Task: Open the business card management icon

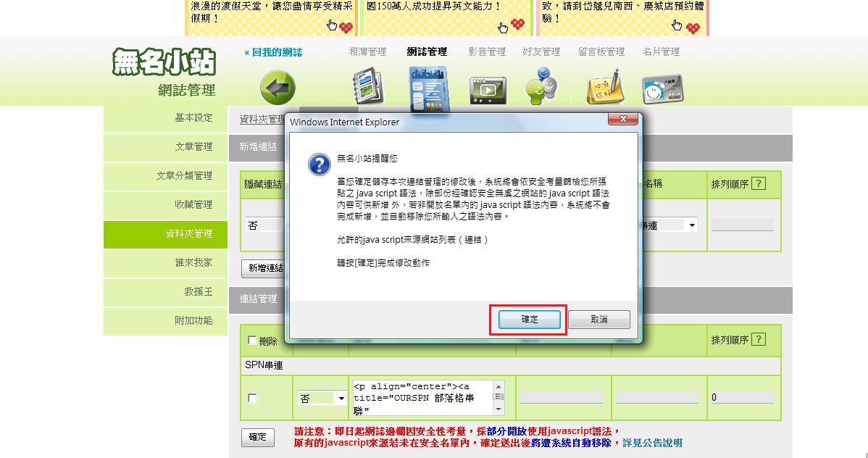Action: coord(663,89)
